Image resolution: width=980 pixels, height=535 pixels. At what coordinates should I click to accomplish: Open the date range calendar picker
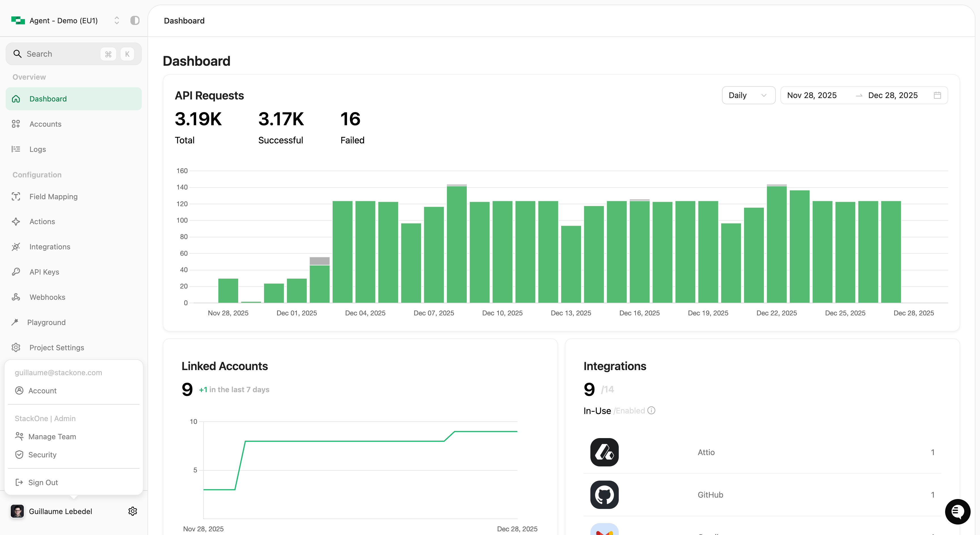coord(937,95)
